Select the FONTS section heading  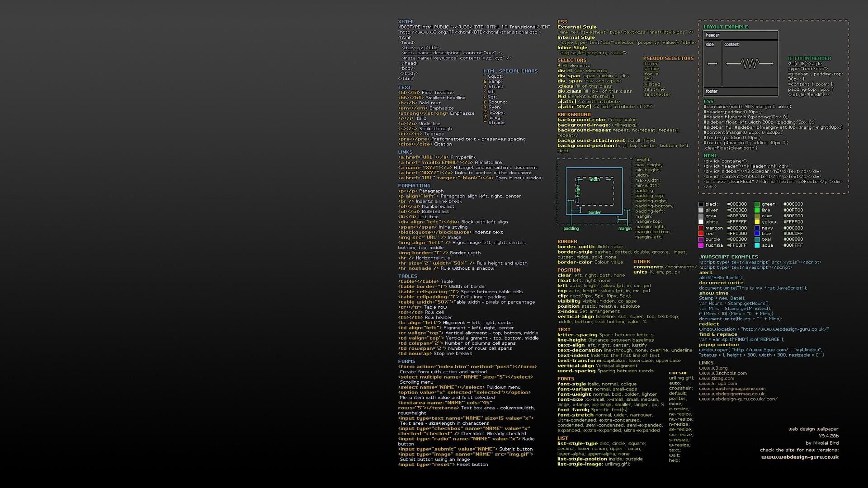(x=565, y=378)
